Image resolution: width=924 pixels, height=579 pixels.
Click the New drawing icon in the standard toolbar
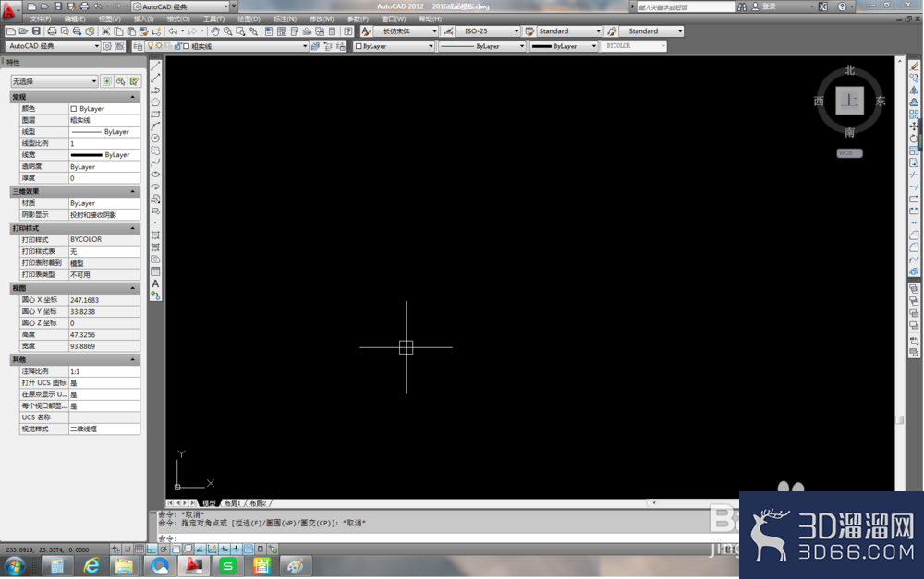click(x=10, y=31)
